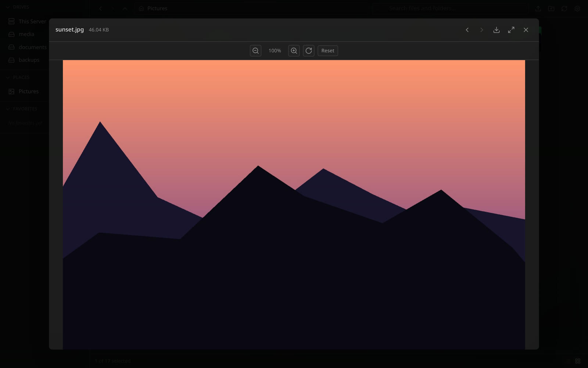Go to the previous image
588x368 pixels.
click(467, 30)
